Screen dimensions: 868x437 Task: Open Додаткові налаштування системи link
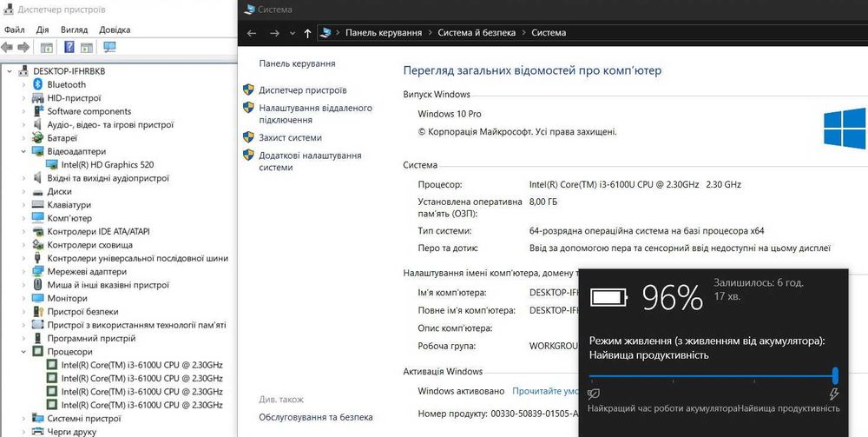pyautogui.click(x=310, y=162)
